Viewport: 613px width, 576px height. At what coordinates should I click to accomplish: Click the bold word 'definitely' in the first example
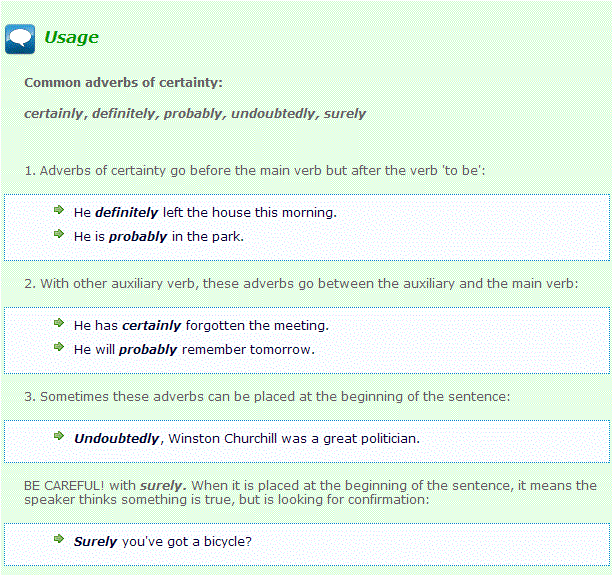click(x=127, y=212)
